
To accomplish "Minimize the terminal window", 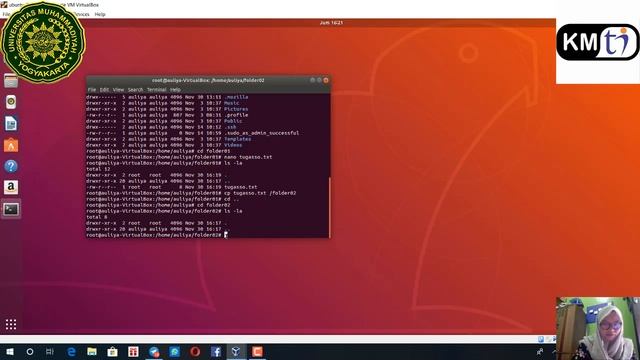I will (313, 80).
